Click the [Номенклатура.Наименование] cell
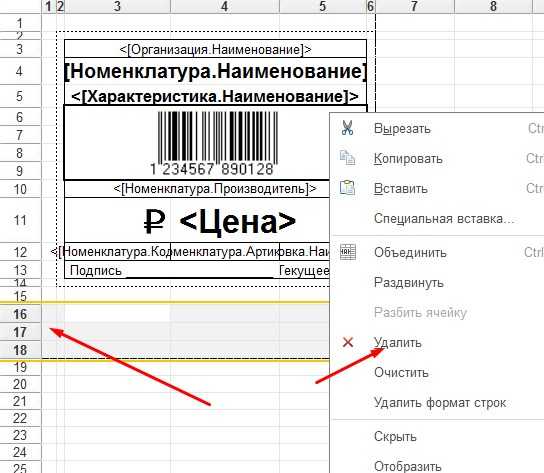Image resolution: width=544 pixels, height=473 pixels. pos(215,71)
